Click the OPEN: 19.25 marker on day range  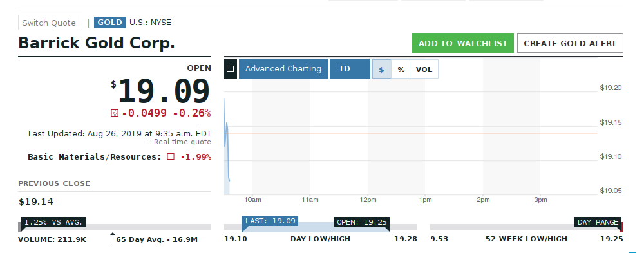[x=362, y=222]
